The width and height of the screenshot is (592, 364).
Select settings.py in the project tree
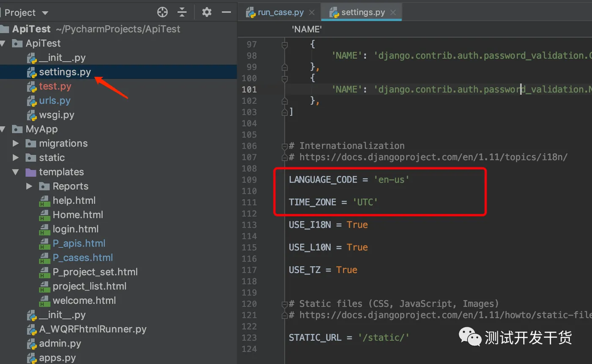(65, 72)
